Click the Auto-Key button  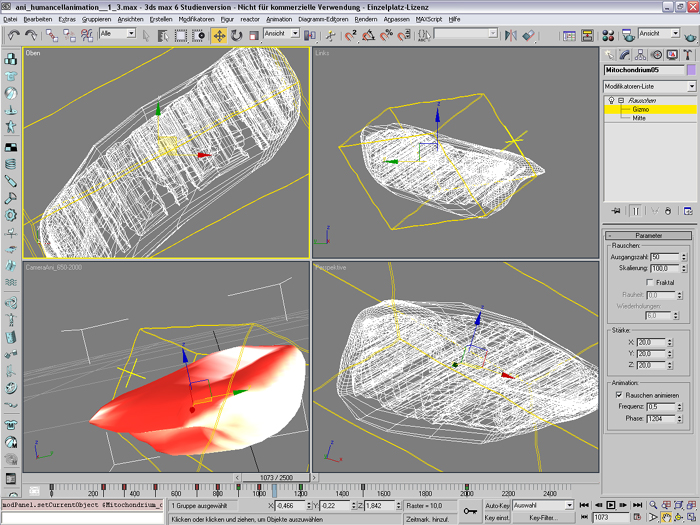click(497, 506)
